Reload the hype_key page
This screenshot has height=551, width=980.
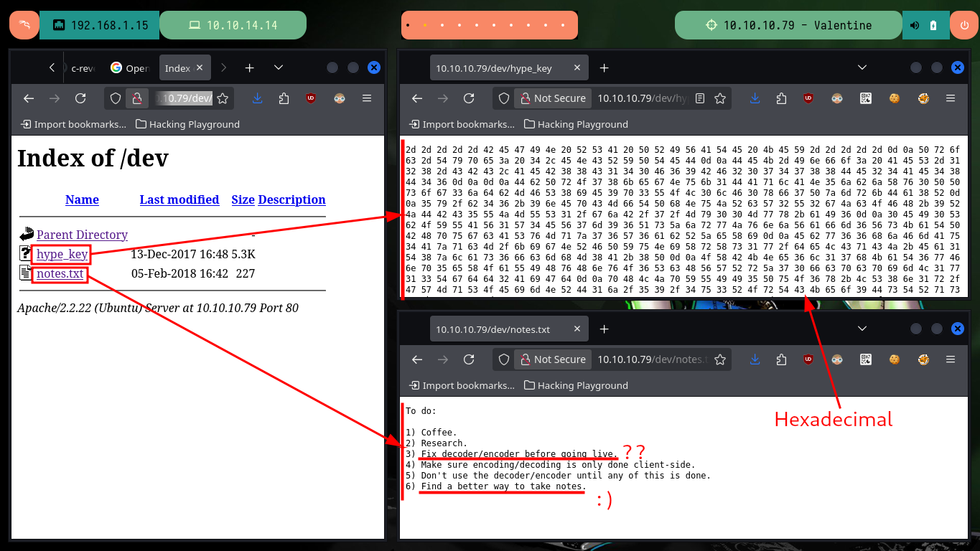point(469,98)
